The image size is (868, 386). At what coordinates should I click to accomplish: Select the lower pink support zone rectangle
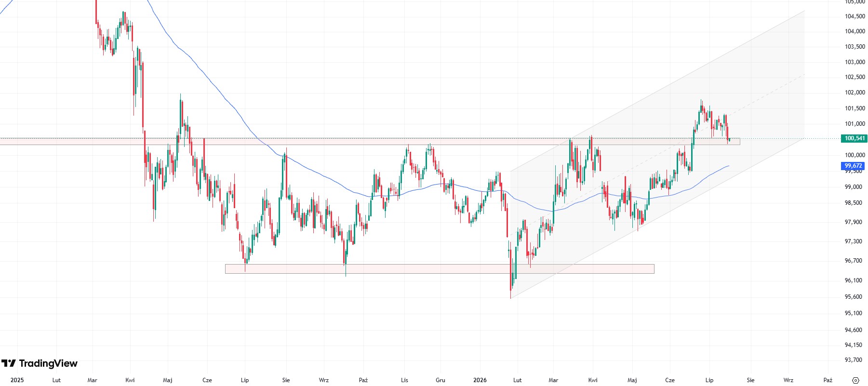point(440,269)
